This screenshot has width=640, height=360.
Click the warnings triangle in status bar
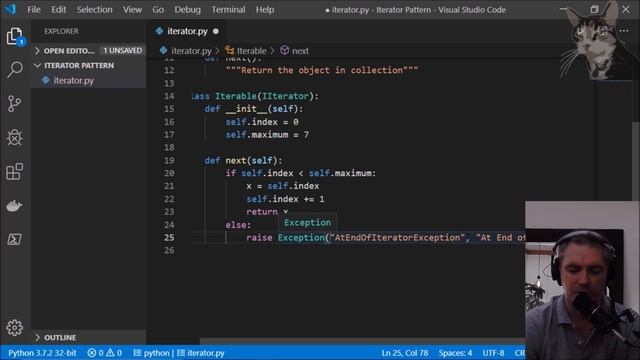coord(110,353)
